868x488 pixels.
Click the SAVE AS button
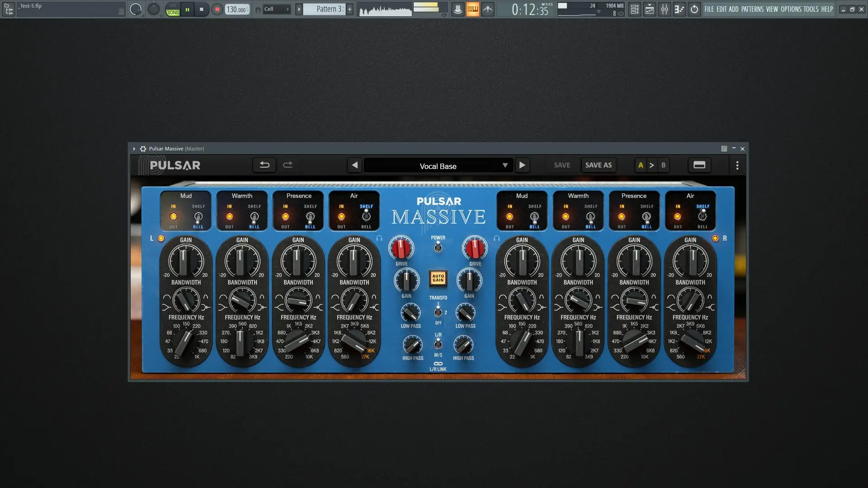599,165
